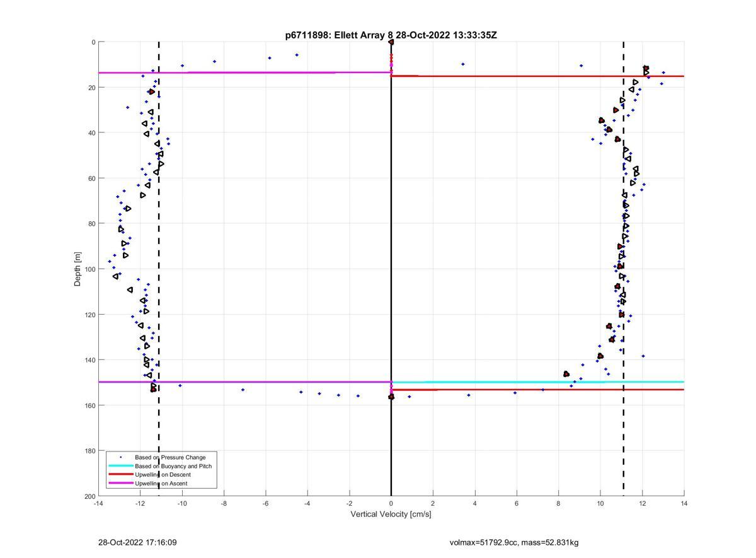Click the '8' velocity axis tick label

pyautogui.click(x=558, y=503)
